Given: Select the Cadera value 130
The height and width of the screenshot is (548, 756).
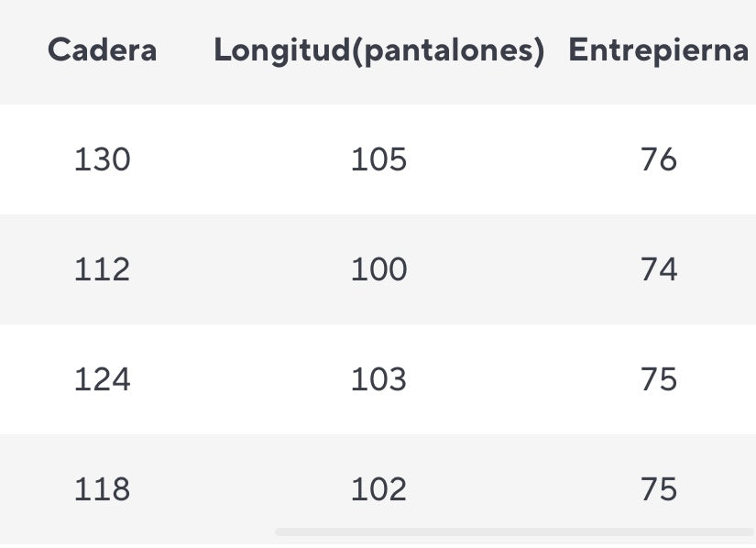Looking at the screenshot, I should coord(103,159).
